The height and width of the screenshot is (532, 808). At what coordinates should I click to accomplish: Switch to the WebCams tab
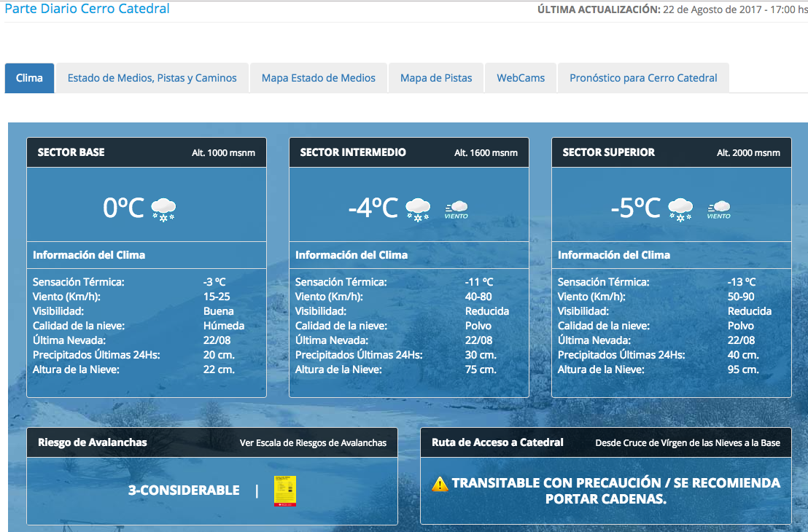click(521, 78)
